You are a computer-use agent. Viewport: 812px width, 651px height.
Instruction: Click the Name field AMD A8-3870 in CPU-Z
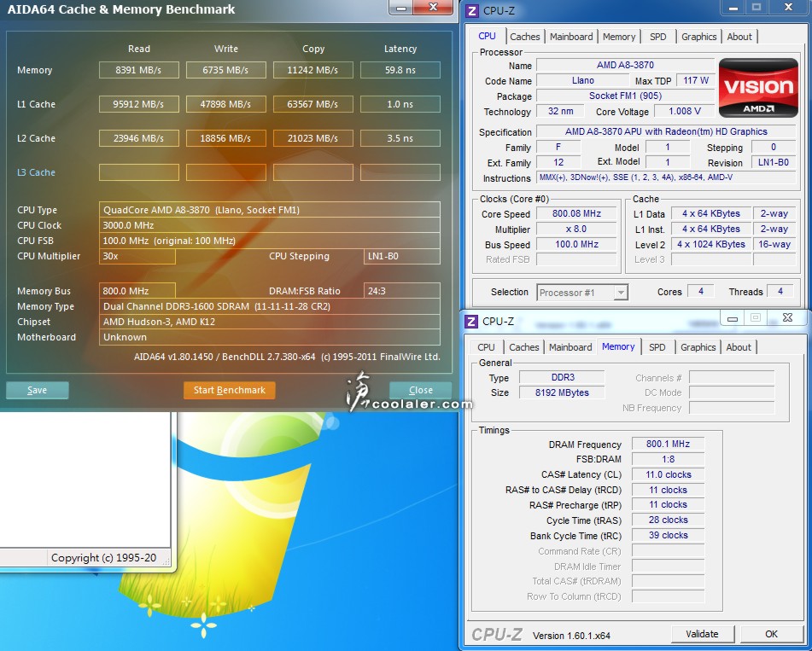[625, 65]
